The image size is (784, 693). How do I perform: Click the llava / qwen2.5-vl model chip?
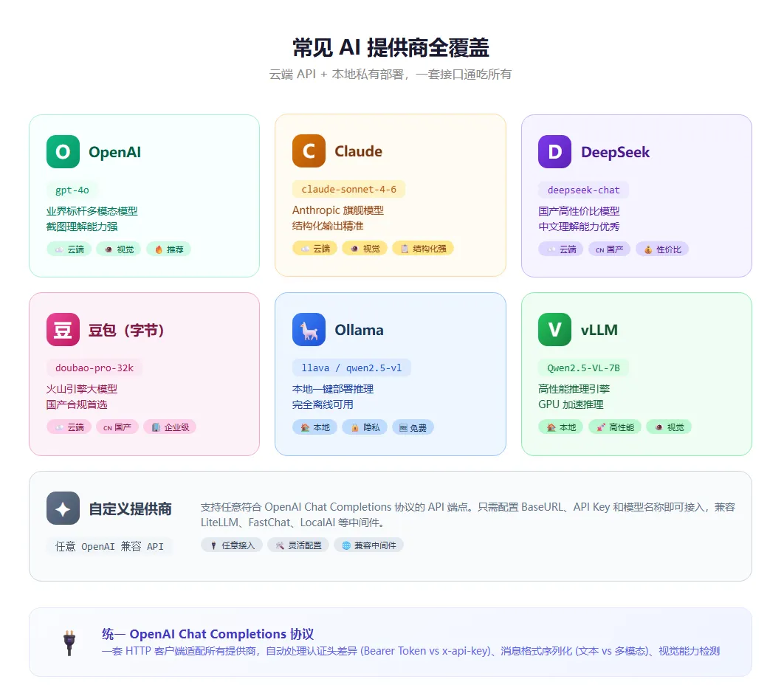[x=351, y=368]
